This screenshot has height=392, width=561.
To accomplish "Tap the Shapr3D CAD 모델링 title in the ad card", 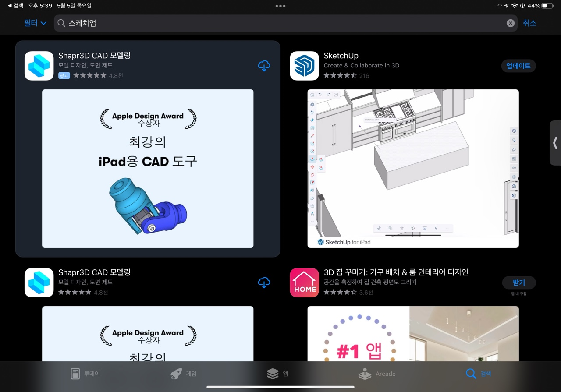I will (x=95, y=56).
